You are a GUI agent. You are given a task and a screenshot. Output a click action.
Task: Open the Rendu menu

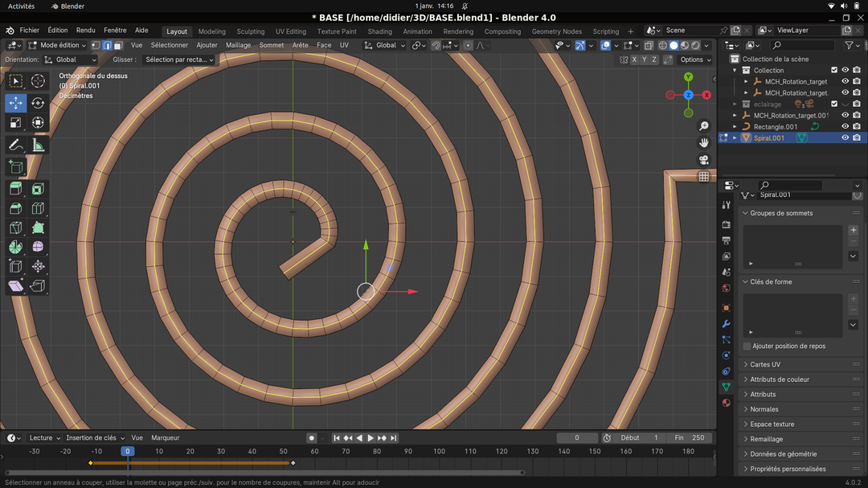pyautogui.click(x=86, y=31)
